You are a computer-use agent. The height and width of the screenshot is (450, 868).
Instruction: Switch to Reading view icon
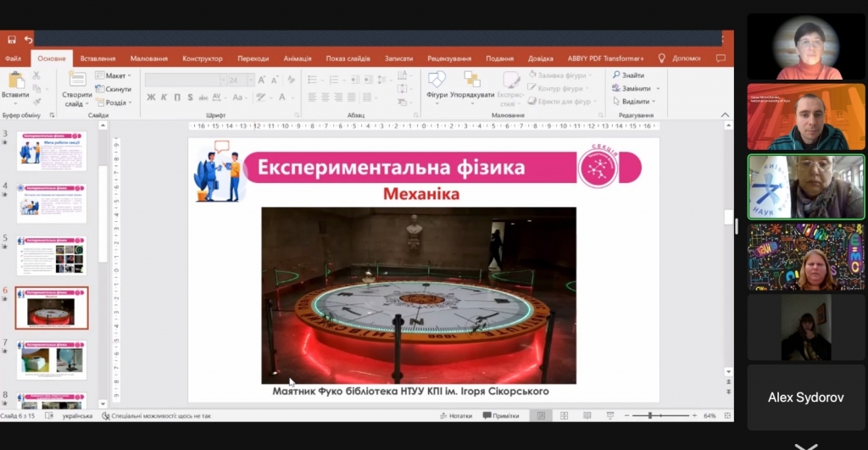[x=587, y=416]
